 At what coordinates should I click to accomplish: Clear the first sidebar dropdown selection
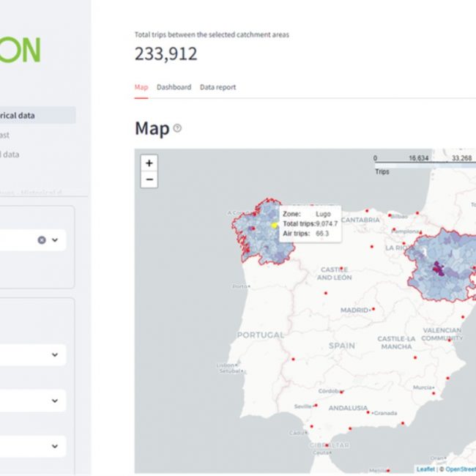point(42,240)
